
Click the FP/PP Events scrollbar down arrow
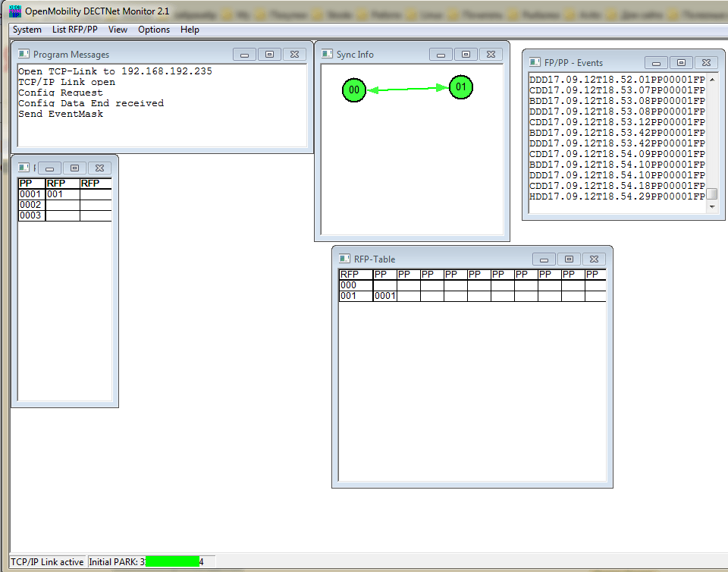pyautogui.click(x=712, y=206)
